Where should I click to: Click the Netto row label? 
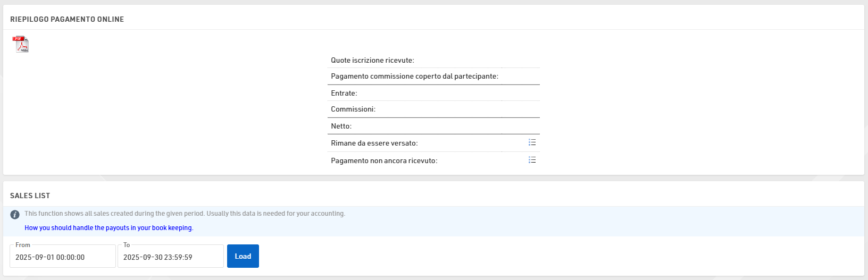coord(341,126)
